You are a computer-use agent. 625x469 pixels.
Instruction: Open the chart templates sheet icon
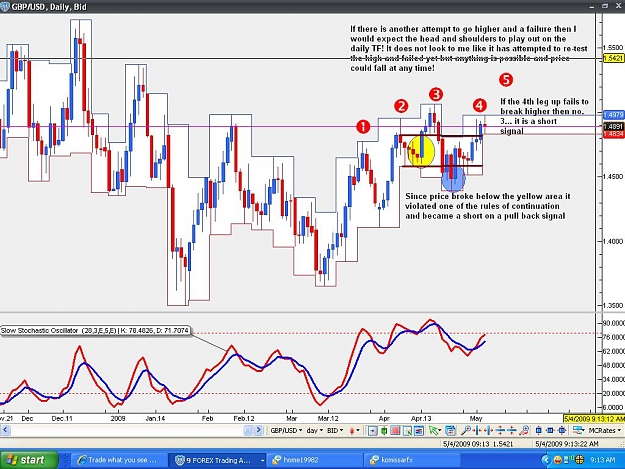point(450,431)
